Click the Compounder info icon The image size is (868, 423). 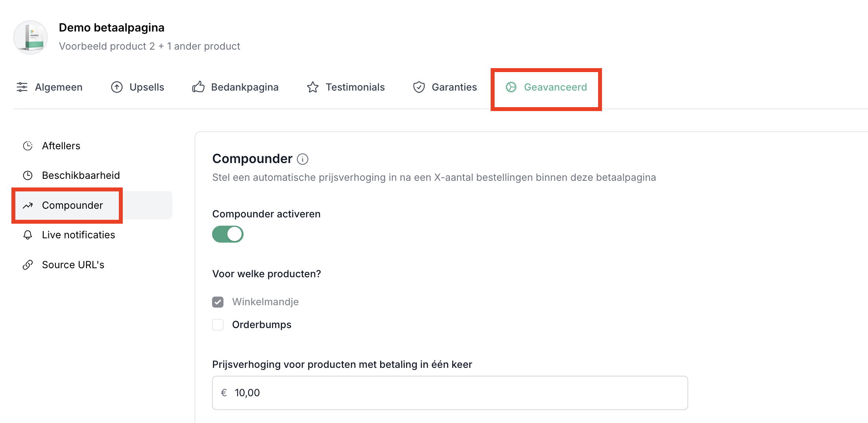tap(302, 159)
